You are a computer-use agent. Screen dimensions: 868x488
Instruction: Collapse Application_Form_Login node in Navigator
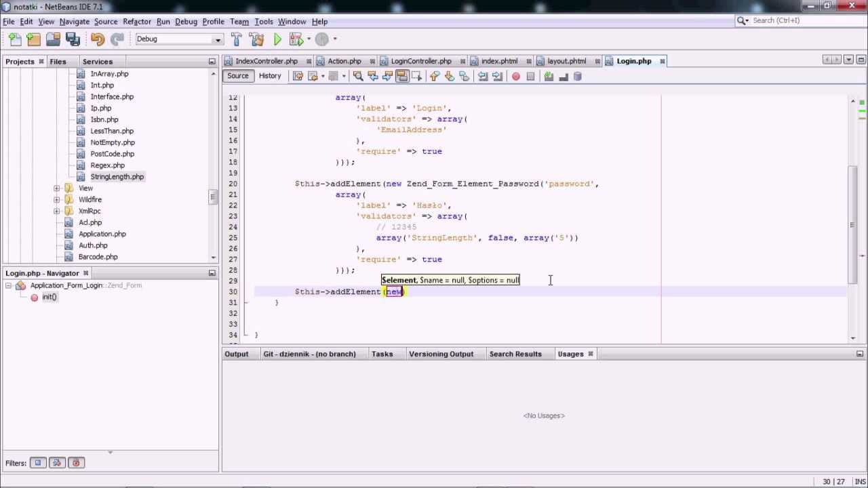click(9, 286)
